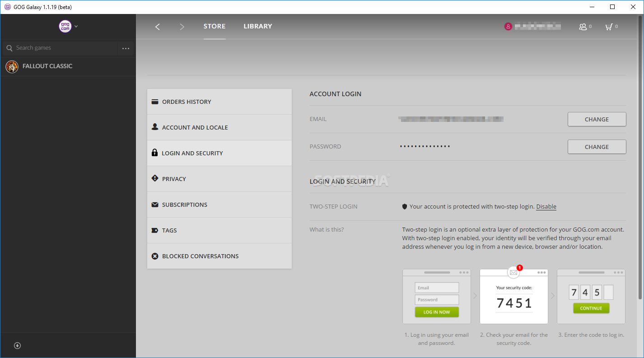Click the search magnifier icon
Viewport: 644px width, 358px height.
click(9, 48)
